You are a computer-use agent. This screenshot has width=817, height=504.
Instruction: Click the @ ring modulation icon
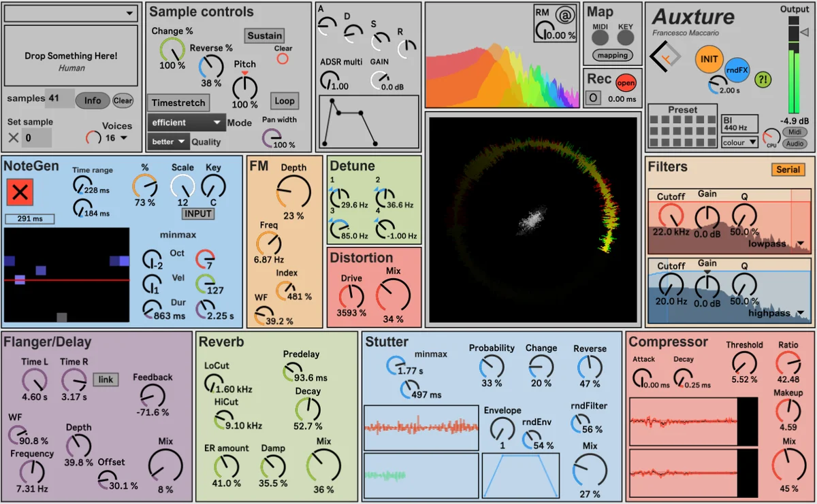tap(564, 14)
